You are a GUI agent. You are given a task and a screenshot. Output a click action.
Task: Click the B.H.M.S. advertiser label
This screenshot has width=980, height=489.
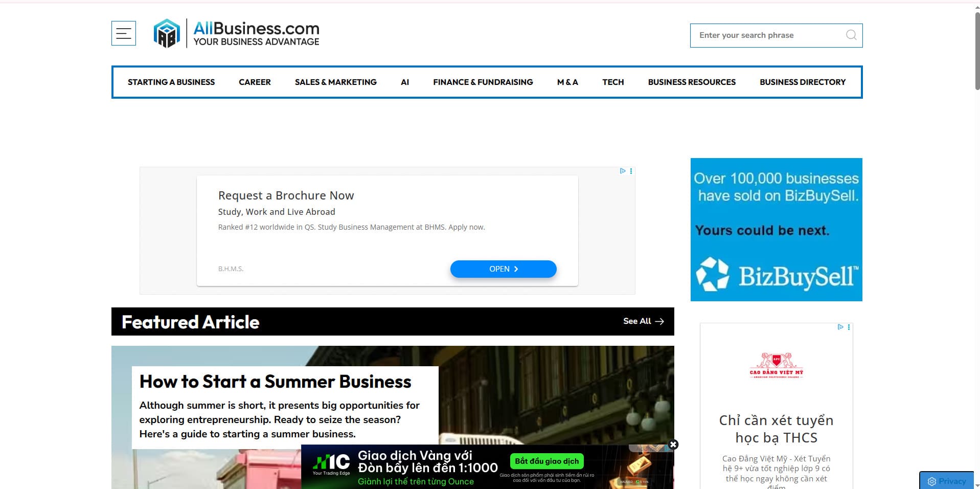coord(231,269)
